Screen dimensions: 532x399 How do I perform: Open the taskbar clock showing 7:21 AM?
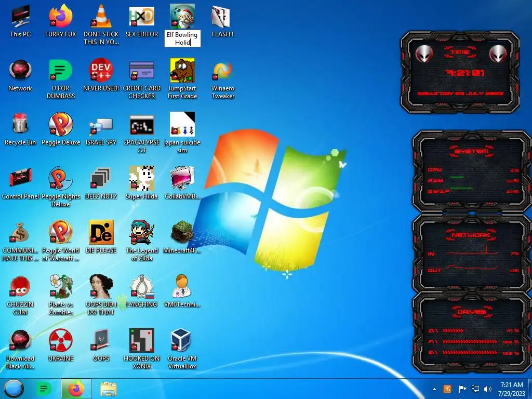tap(512, 389)
